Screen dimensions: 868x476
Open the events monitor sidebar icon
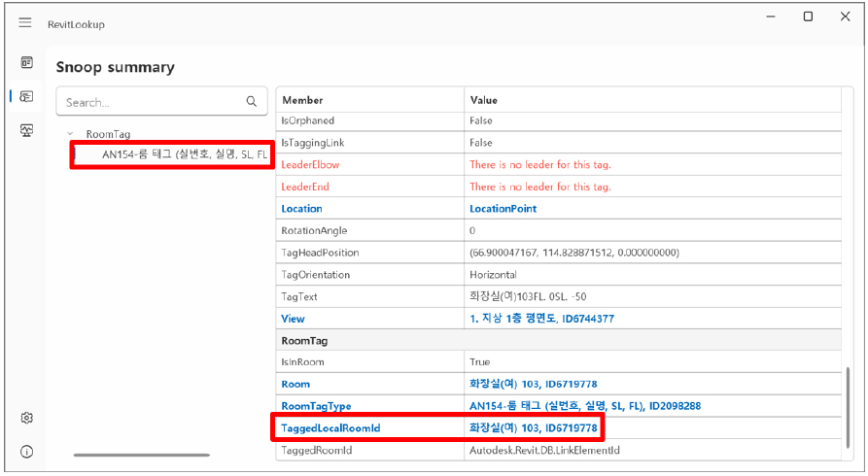[26, 130]
